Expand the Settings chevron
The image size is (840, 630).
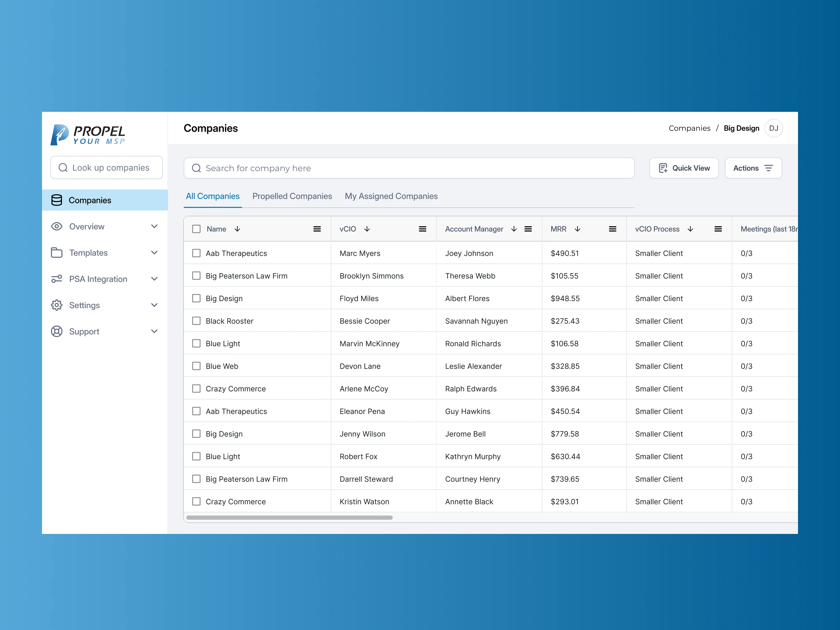tap(154, 305)
